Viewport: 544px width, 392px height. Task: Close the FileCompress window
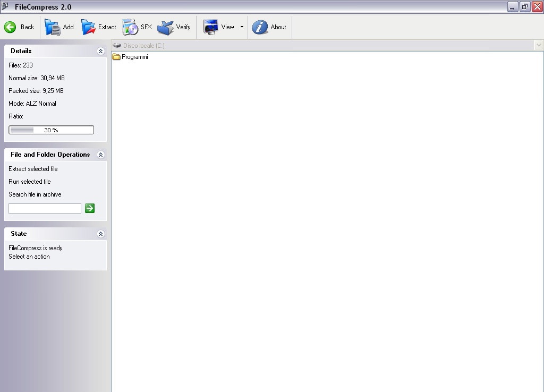point(537,6)
